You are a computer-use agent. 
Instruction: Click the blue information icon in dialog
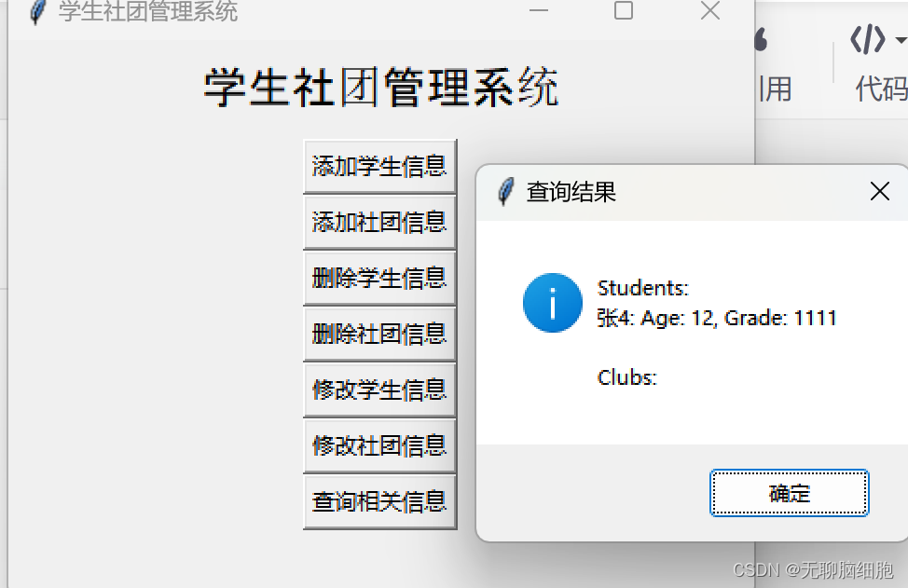tap(553, 303)
